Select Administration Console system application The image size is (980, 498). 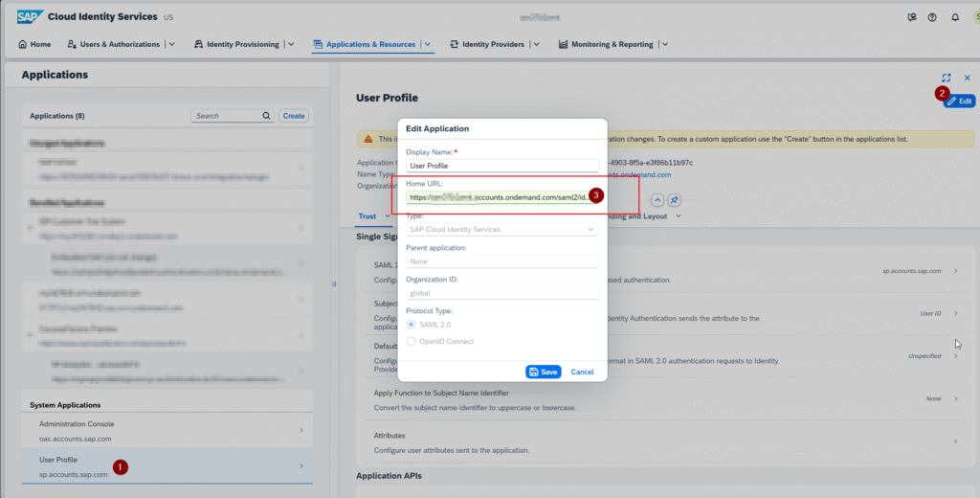click(x=167, y=430)
